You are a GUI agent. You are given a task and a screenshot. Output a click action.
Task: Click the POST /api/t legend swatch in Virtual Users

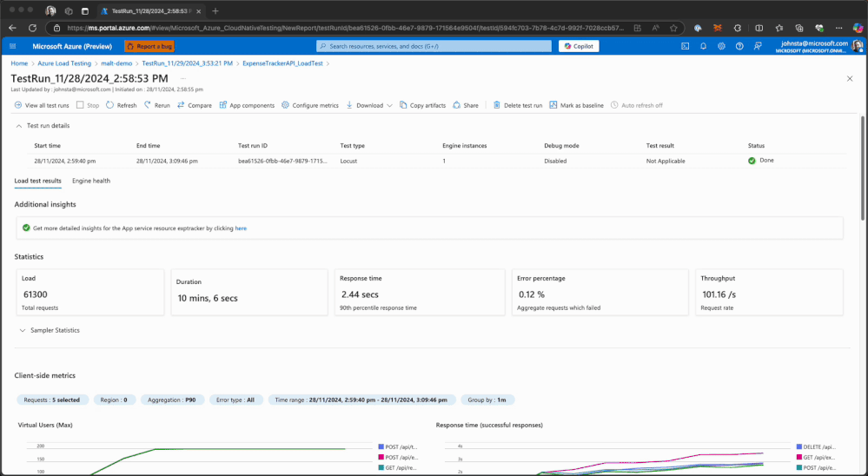tap(381, 446)
